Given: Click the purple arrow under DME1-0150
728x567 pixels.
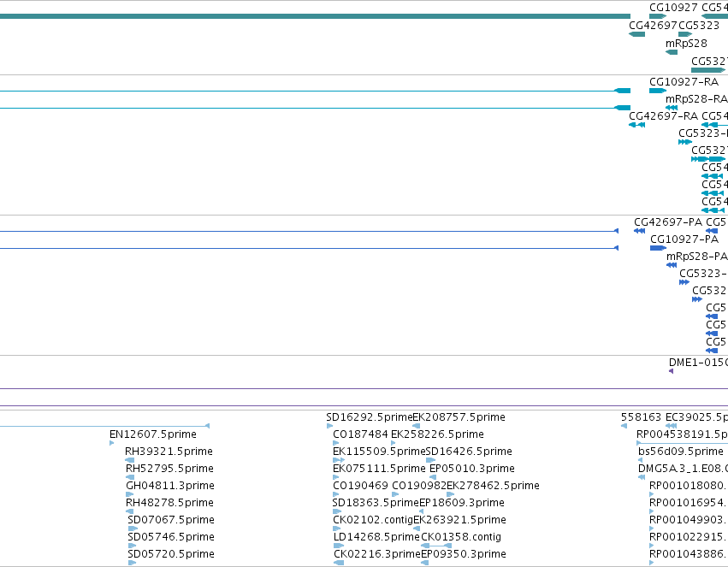Looking at the screenshot, I should (671, 371).
